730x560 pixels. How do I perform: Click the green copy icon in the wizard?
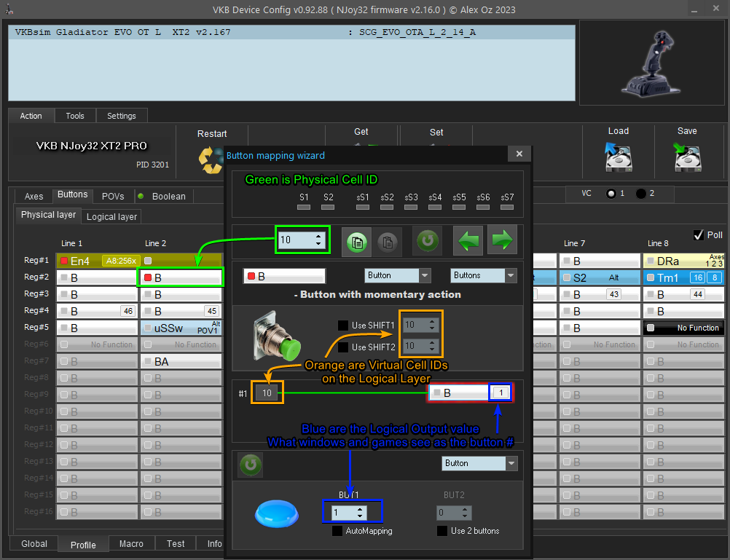[x=356, y=240]
